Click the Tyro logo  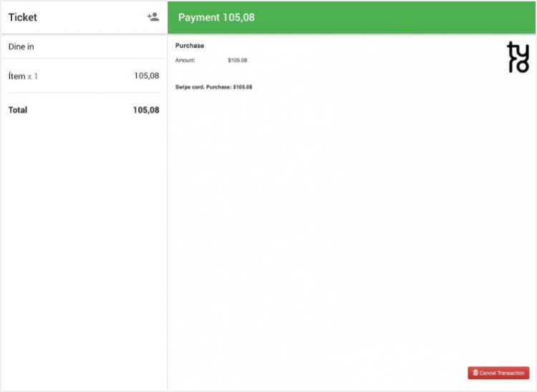click(518, 57)
